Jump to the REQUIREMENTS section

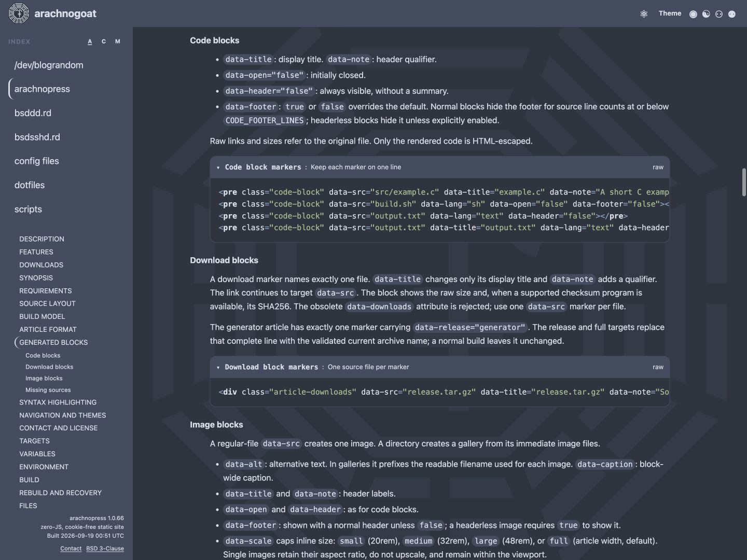click(x=46, y=291)
